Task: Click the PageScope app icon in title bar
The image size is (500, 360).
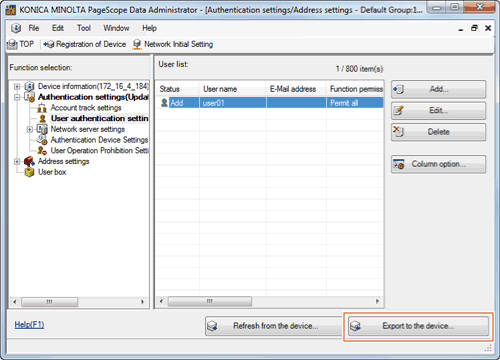Action: 11,10
